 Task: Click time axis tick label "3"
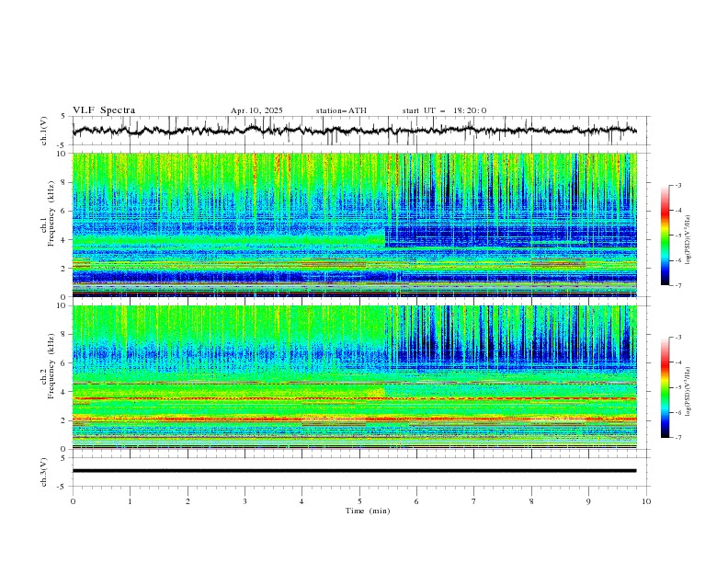tap(245, 501)
